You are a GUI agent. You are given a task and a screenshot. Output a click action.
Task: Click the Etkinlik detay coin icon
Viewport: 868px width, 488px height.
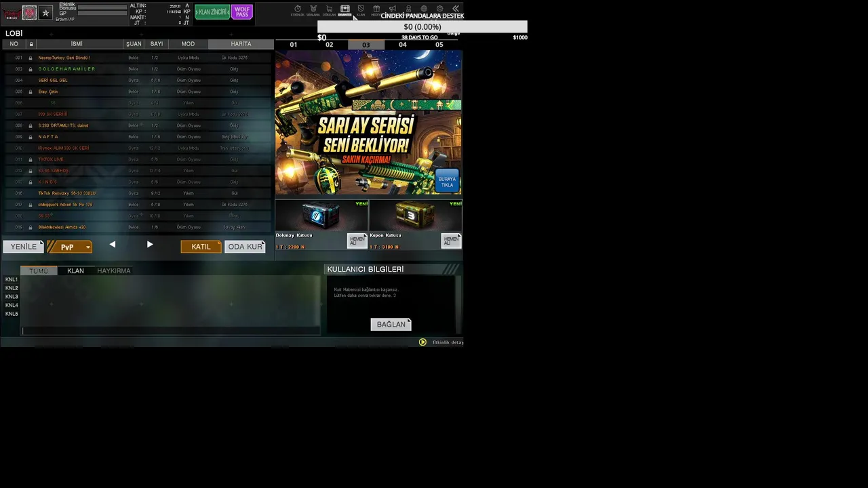422,342
